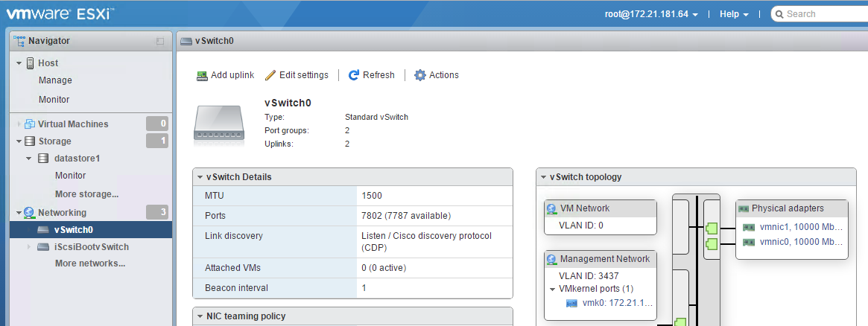This screenshot has height=326, width=868.
Task: Click the Actions gear icon
Action: click(420, 75)
